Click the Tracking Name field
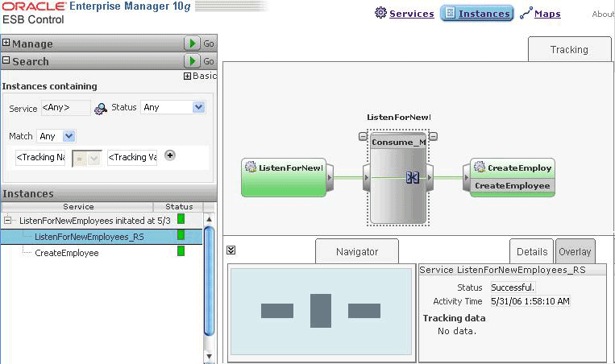The height and width of the screenshot is (364, 615). [40, 157]
